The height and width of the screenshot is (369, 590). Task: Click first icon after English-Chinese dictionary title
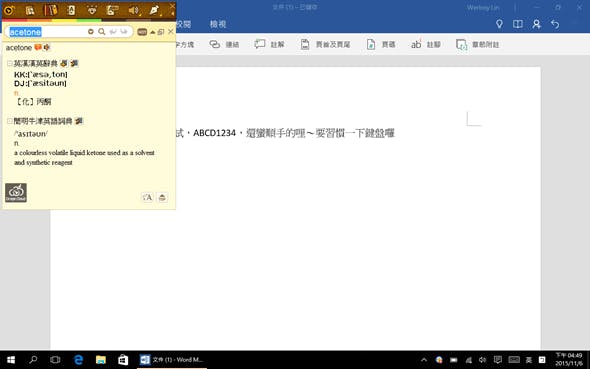[x=64, y=63]
